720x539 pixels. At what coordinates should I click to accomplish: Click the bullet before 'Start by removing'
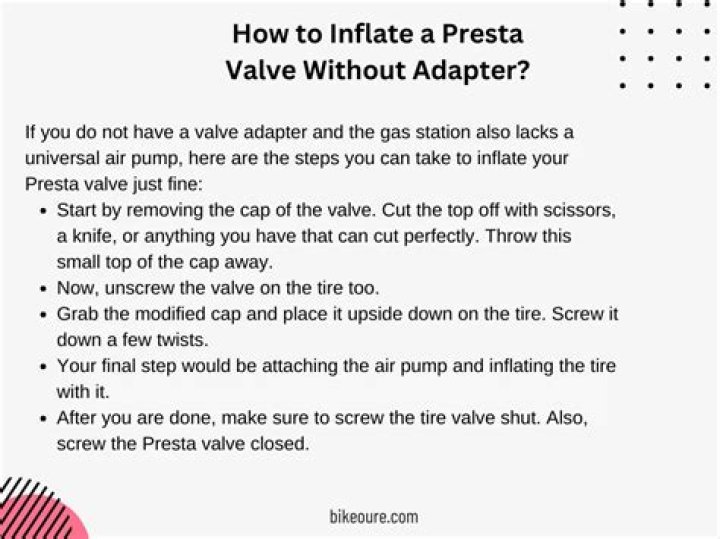point(42,212)
